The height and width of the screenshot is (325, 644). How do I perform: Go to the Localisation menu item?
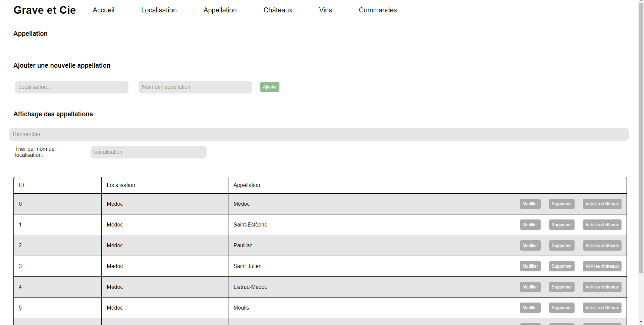[x=159, y=10]
